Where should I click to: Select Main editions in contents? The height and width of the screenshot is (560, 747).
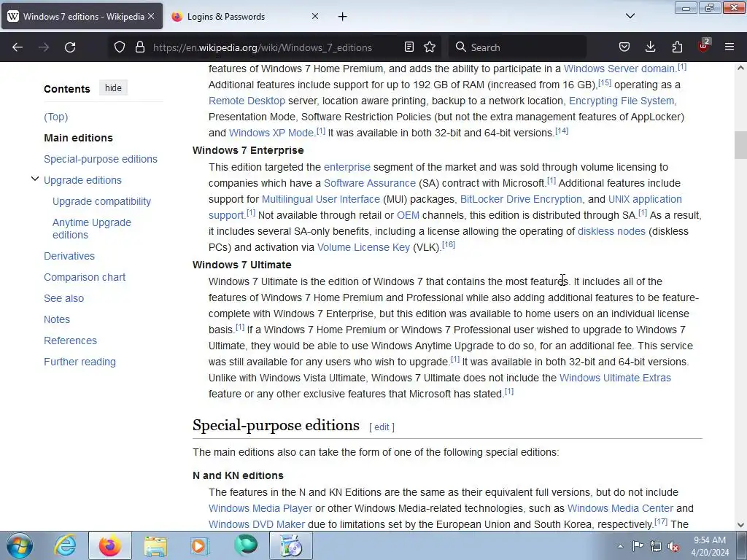(x=79, y=138)
